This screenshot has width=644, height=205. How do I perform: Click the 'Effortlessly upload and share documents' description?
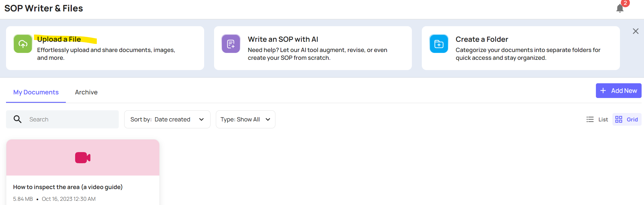[x=106, y=54]
